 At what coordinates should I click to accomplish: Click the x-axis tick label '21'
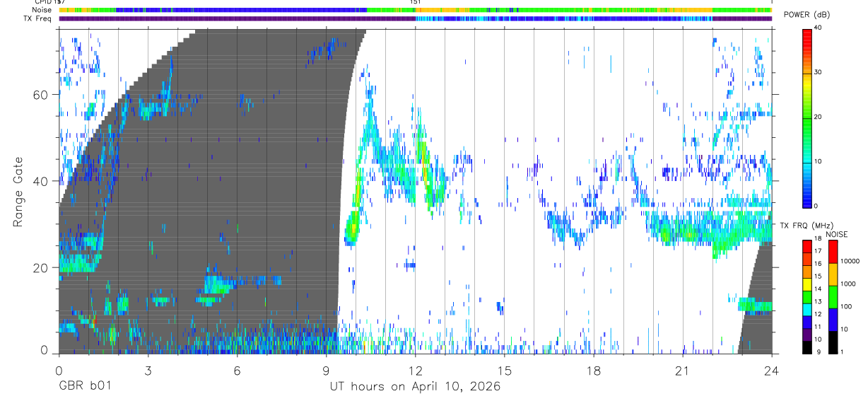(683, 371)
